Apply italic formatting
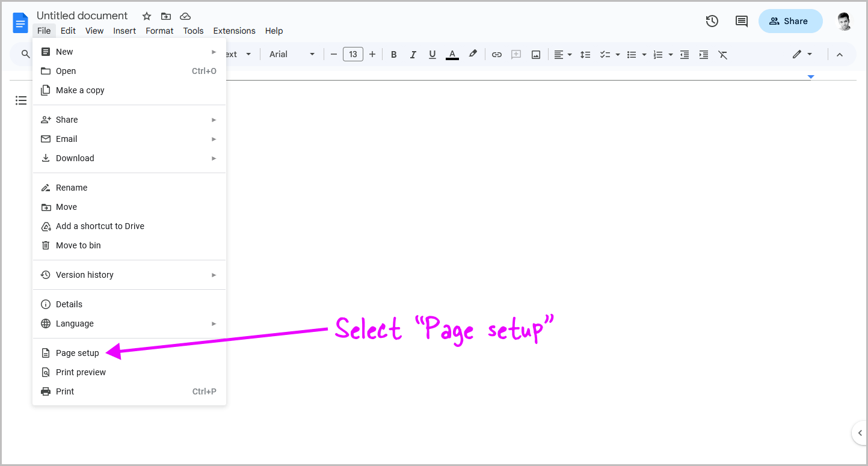The image size is (868, 466). click(413, 54)
